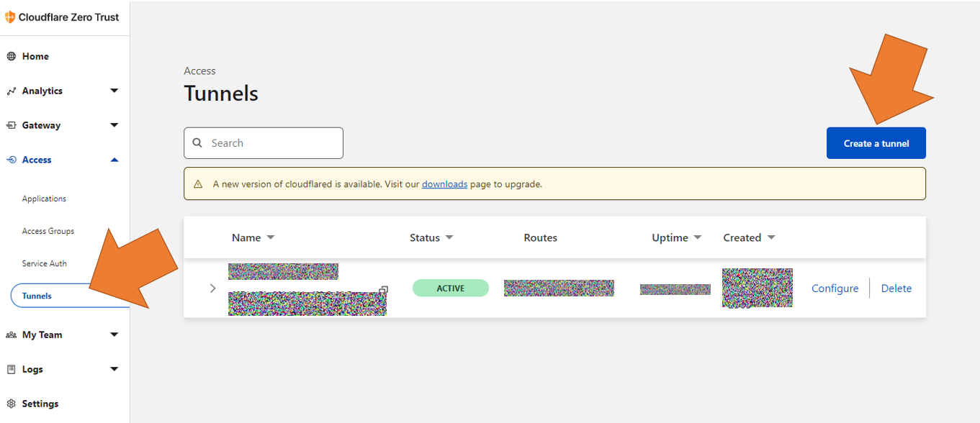Sort by Name column arrow
Viewport: 980px width, 423px height.
(271, 238)
